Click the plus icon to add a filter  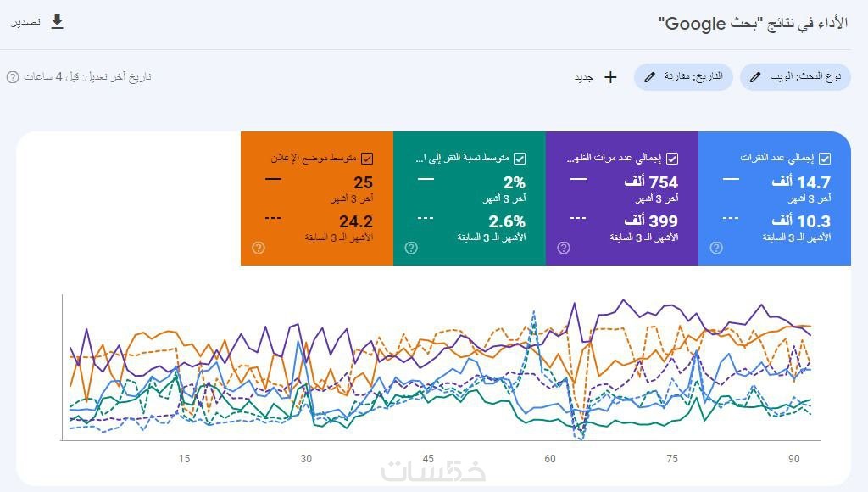pyautogui.click(x=610, y=77)
